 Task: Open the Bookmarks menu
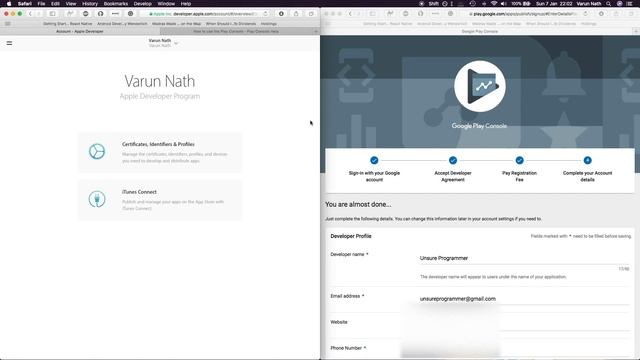pos(116,3)
